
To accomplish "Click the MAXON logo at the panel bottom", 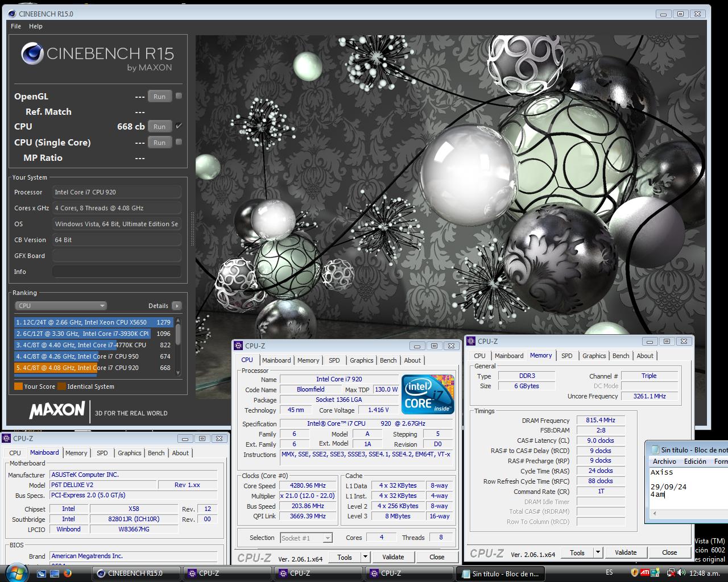I will click(57, 410).
